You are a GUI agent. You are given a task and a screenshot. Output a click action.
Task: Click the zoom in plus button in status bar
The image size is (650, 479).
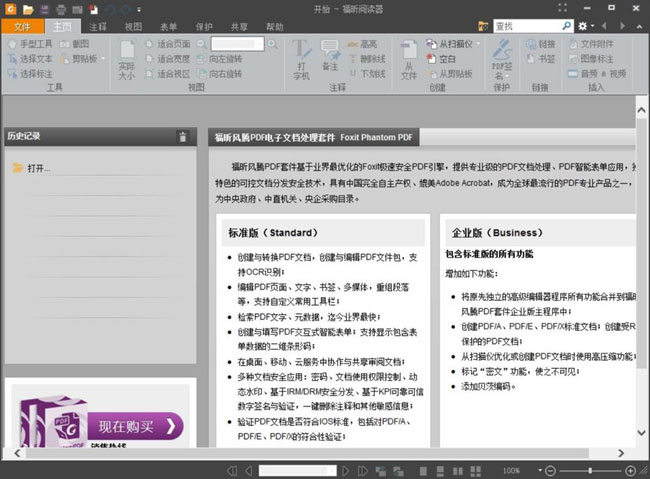pos(630,471)
